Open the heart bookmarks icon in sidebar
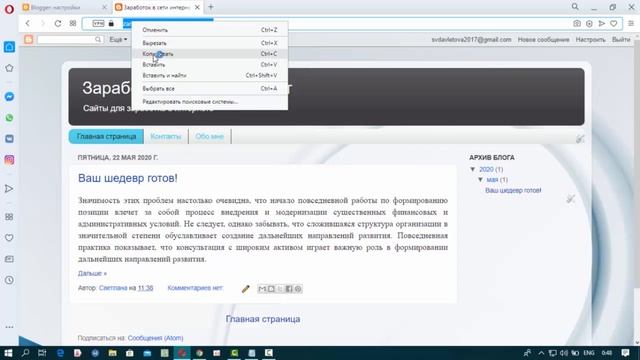The image size is (640, 360). tap(9, 238)
